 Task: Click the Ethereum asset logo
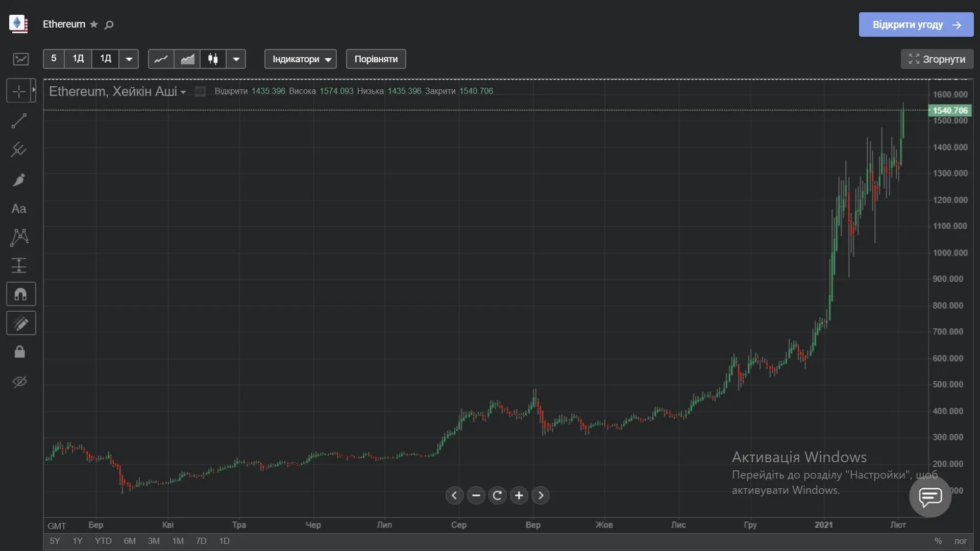coord(19,24)
